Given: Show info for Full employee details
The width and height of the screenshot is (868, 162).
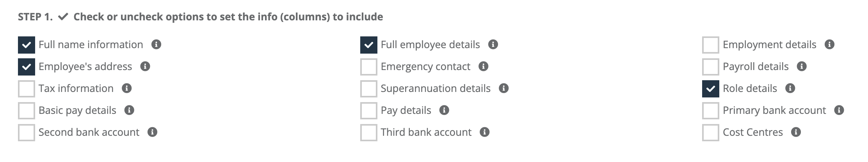Looking at the screenshot, I should (493, 45).
